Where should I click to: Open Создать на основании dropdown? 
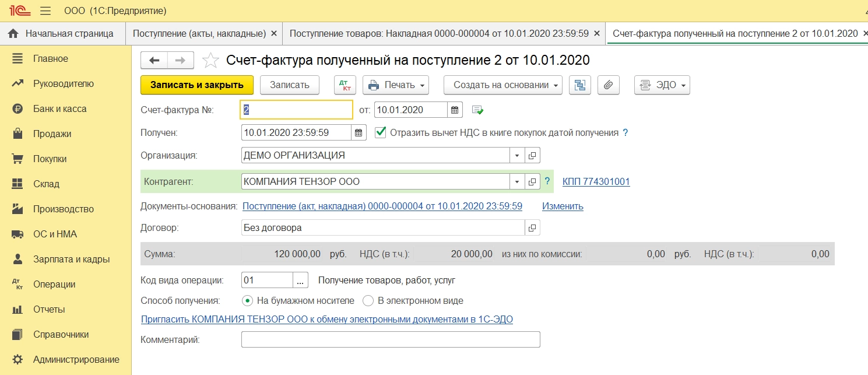pos(503,85)
